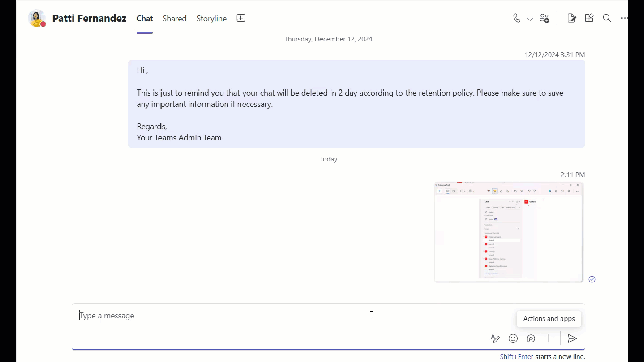
Task: Start an audio call with Patti
Action: click(x=517, y=18)
